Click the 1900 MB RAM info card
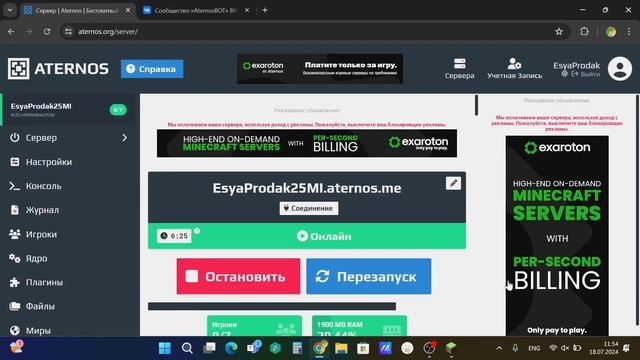The image size is (640, 360). (359, 326)
